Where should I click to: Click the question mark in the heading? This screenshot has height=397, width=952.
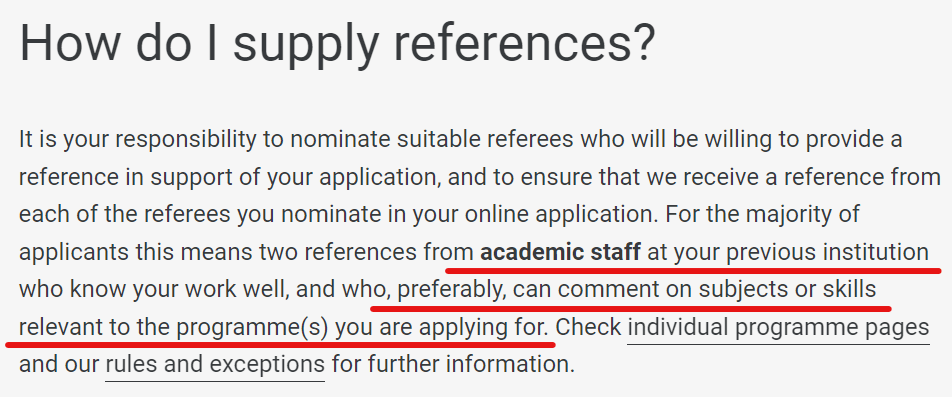[x=644, y=42]
